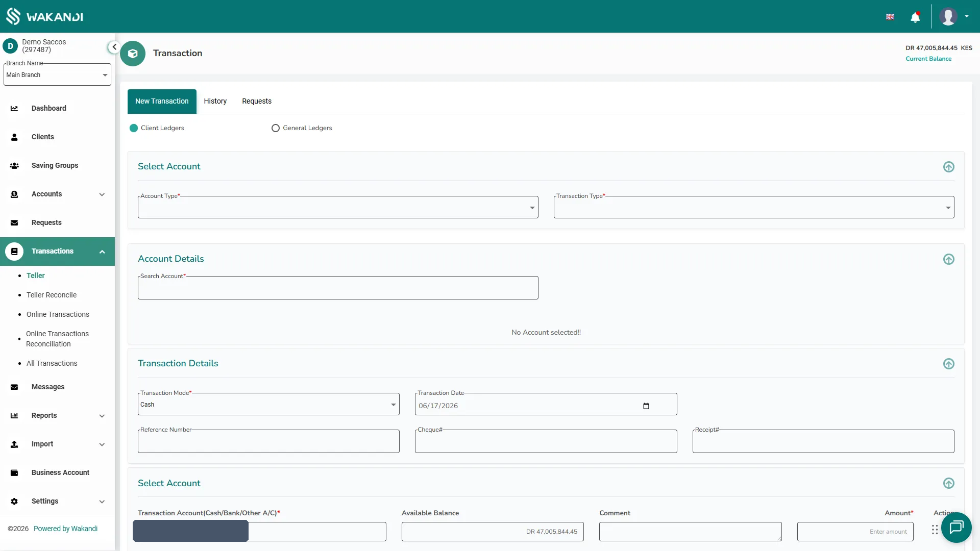Click the Settings gear icon

[14, 501]
